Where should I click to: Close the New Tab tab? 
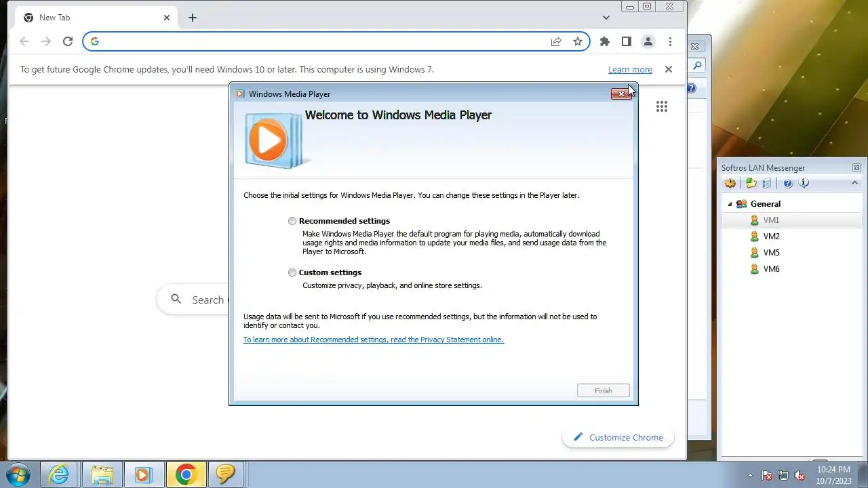point(167,18)
